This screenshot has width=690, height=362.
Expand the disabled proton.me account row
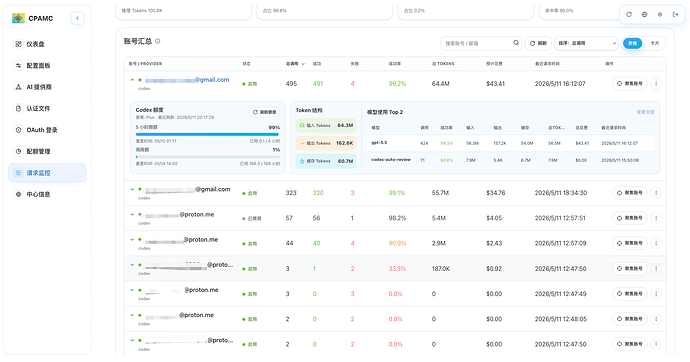(132, 215)
